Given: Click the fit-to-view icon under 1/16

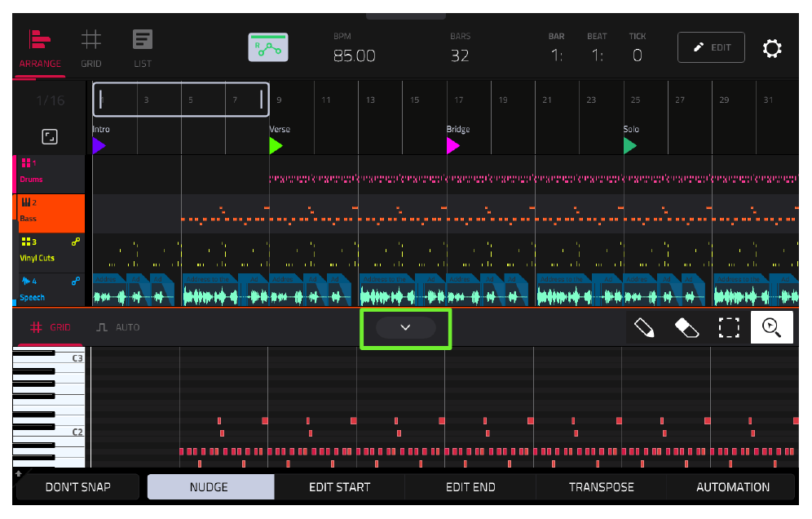Looking at the screenshot, I should coord(50,137).
